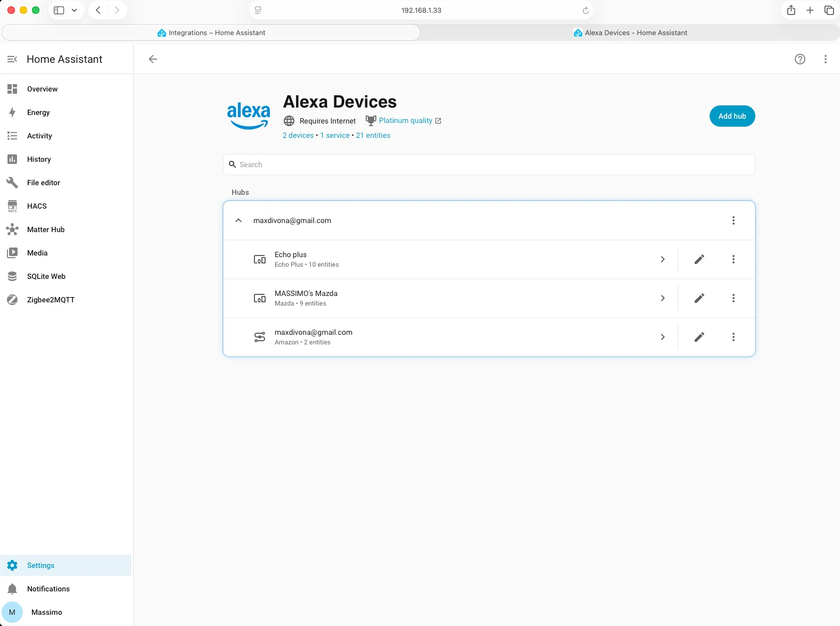This screenshot has width=840, height=626.
Task: Open the 1 service link
Action: (335, 135)
